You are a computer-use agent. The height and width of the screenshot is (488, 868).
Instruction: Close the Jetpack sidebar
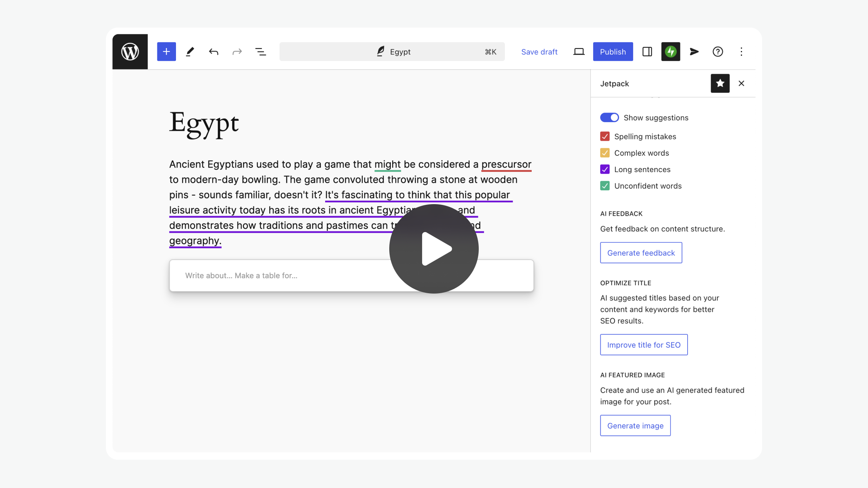(x=741, y=83)
